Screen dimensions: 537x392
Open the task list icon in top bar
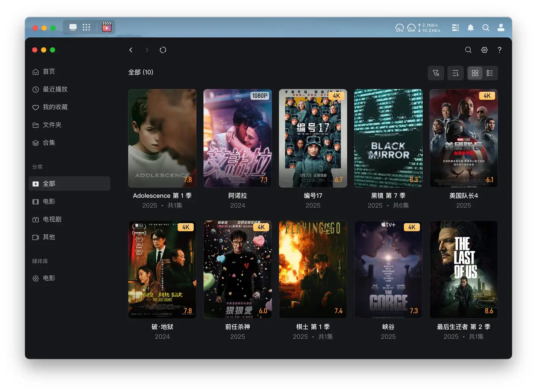tap(455, 28)
